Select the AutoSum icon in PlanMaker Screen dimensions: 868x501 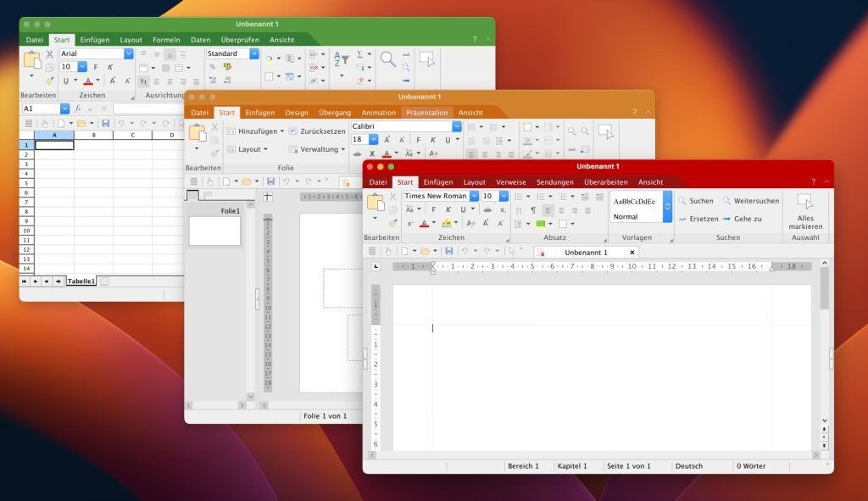(360, 53)
